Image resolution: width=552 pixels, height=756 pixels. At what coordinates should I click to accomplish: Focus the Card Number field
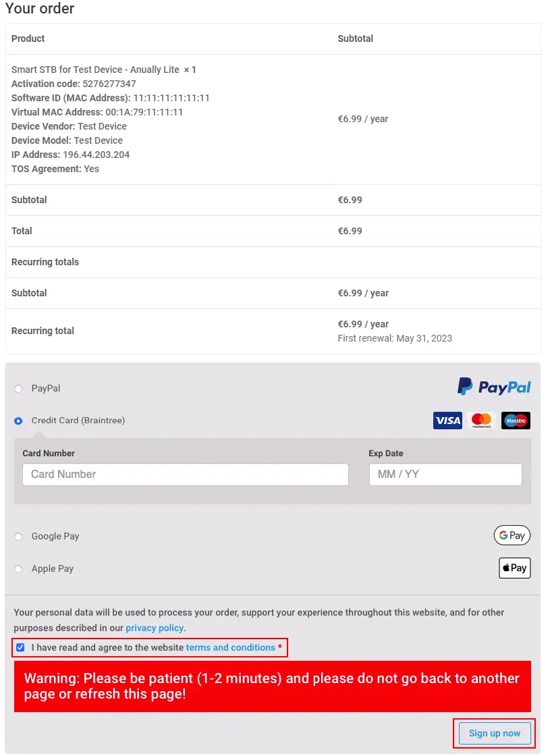[x=185, y=475]
